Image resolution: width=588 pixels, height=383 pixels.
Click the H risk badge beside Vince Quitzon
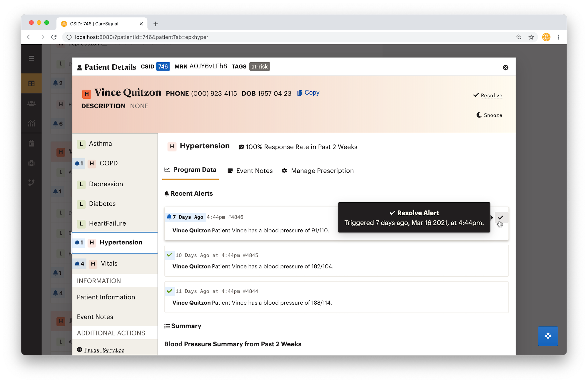tap(86, 94)
